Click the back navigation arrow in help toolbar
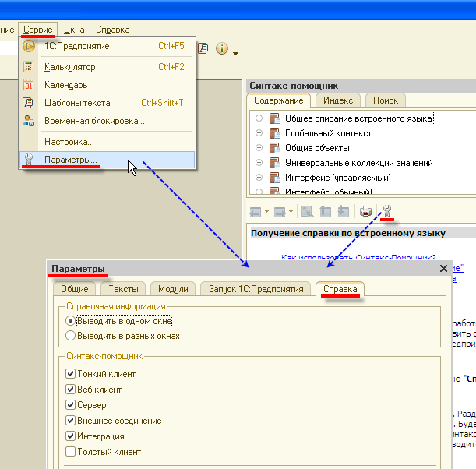 256,212
